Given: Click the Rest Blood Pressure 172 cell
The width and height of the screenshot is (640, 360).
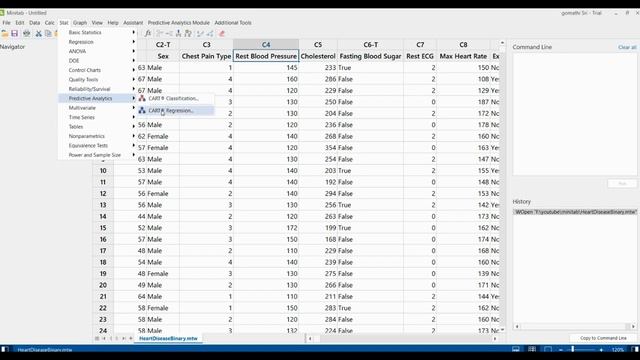Looking at the screenshot, I should click(x=266, y=228).
